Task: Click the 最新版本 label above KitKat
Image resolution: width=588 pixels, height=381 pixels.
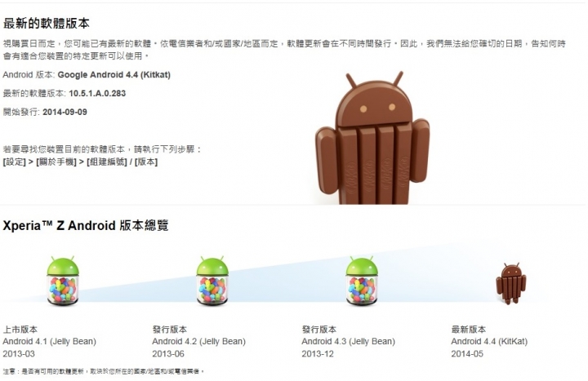Action: pyautogui.click(x=469, y=330)
